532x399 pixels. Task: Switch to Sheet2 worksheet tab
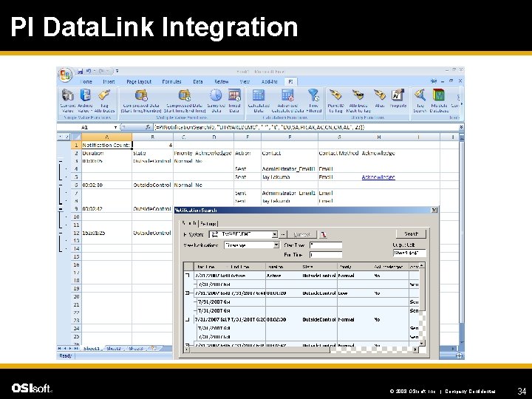coord(114,349)
